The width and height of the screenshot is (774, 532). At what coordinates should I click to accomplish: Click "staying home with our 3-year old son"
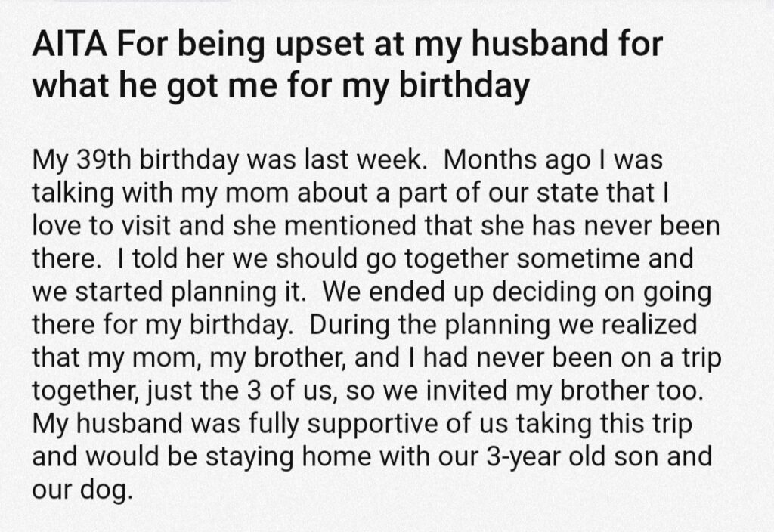[432, 457]
